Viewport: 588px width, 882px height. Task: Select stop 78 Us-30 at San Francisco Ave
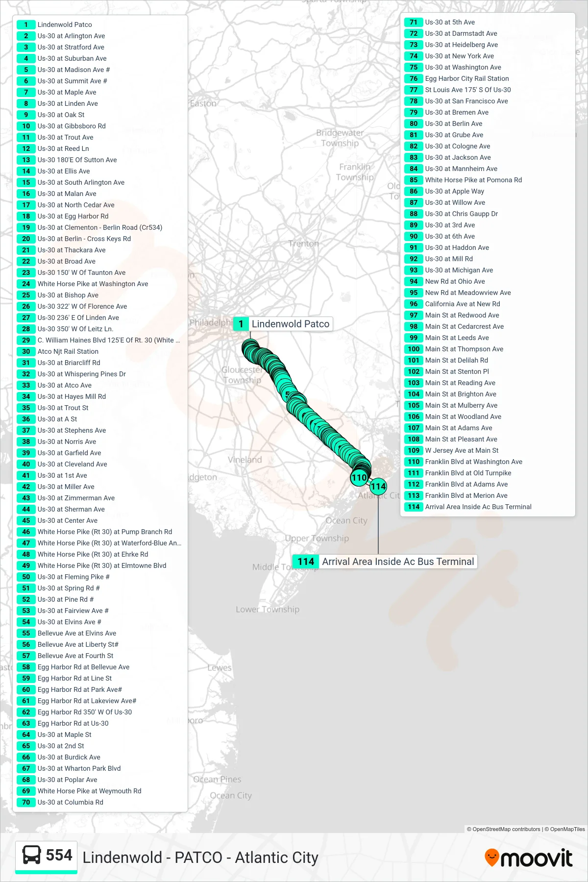(x=457, y=101)
